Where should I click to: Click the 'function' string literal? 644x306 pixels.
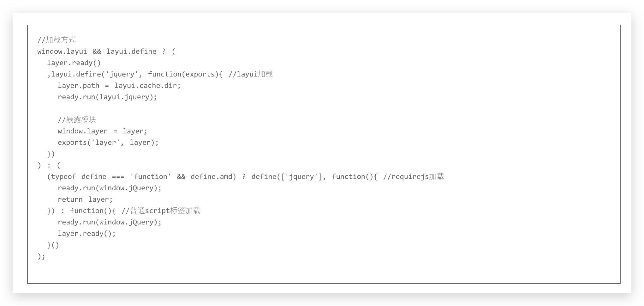tap(151, 177)
